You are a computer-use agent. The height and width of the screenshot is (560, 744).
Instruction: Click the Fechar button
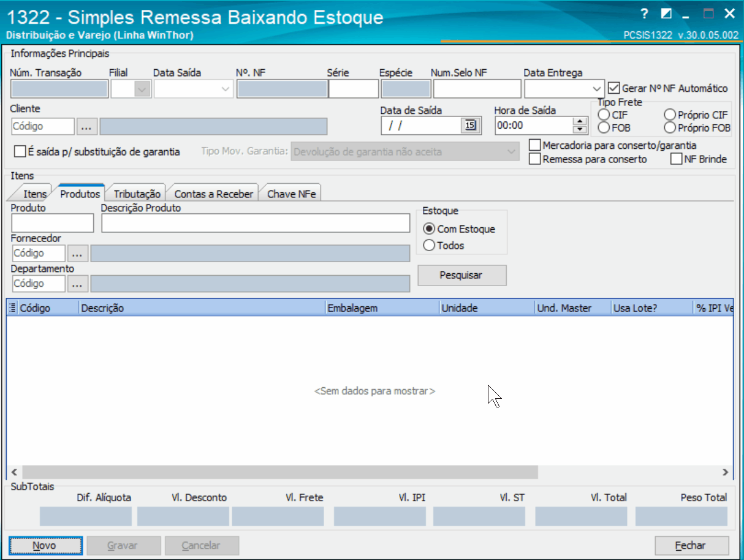pos(691,545)
